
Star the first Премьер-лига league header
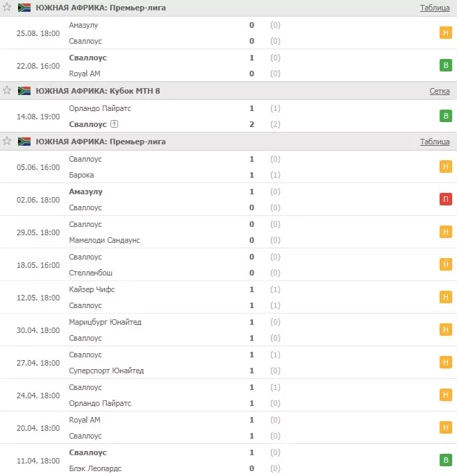coord(7,7)
